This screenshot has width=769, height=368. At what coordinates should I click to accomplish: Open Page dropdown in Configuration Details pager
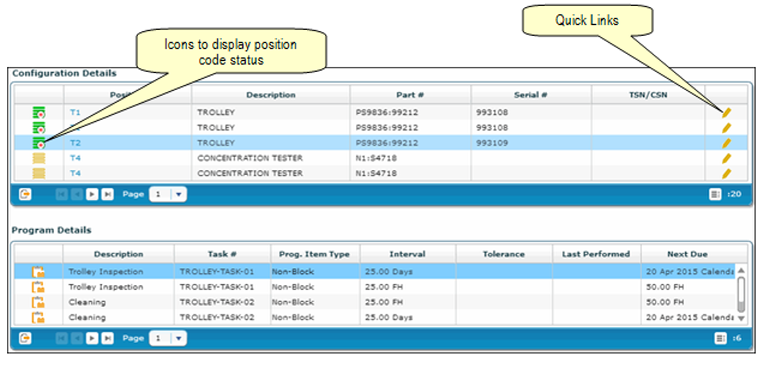click(168, 194)
